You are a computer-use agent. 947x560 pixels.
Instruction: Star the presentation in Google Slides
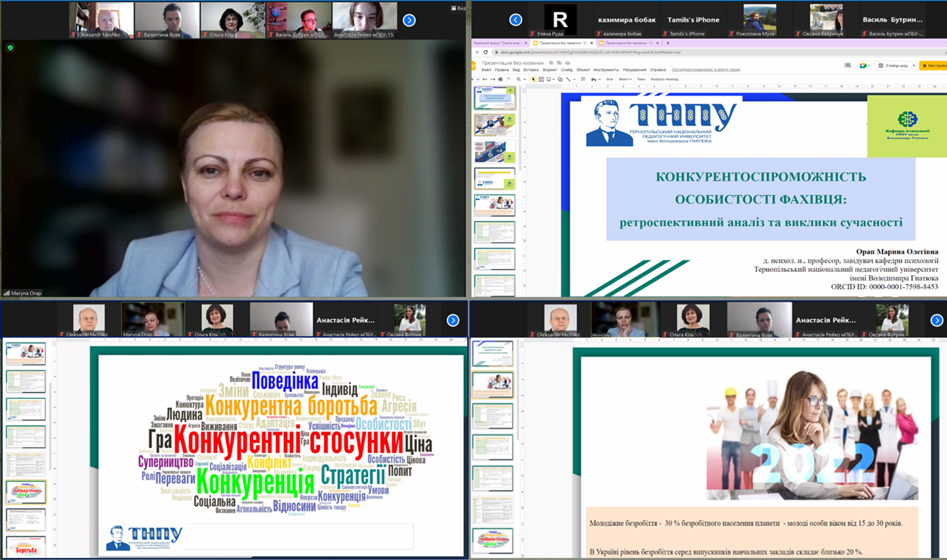click(551, 63)
